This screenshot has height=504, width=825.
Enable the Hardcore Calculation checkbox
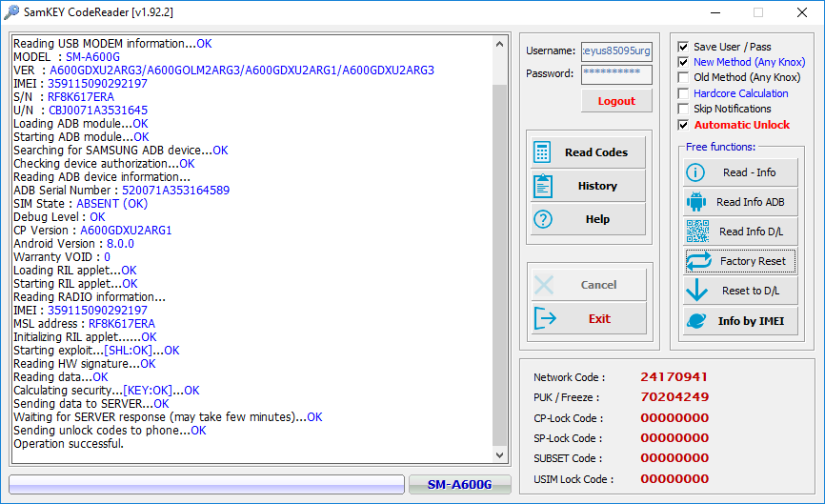[x=683, y=93]
